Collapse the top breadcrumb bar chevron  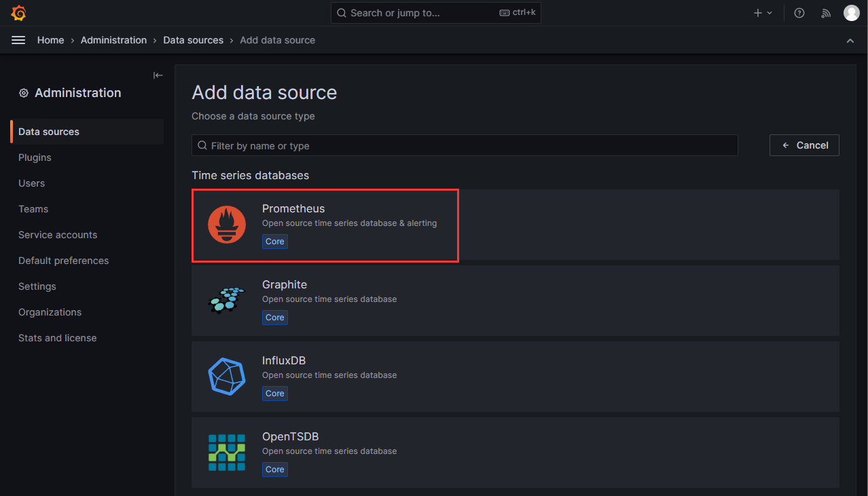coord(850,41)
